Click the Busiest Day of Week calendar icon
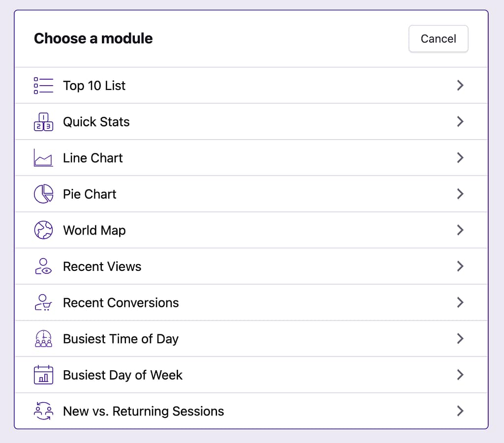The image size is (504, 443). [43, 375]
